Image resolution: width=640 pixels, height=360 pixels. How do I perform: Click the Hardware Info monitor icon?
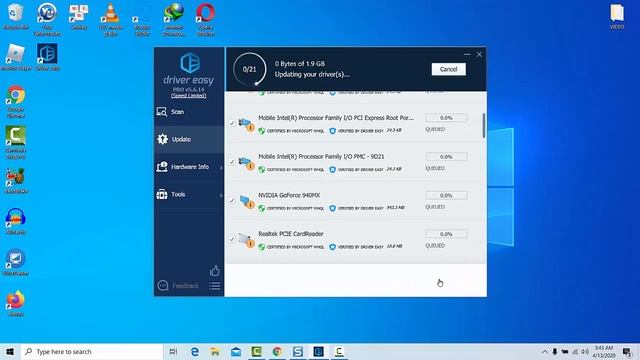coord(162,167)
